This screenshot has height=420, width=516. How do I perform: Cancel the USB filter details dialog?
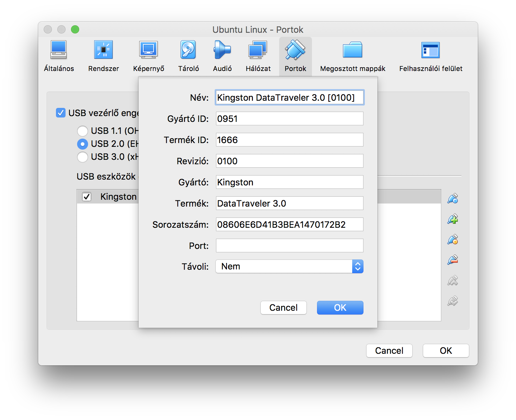point(283,308)
